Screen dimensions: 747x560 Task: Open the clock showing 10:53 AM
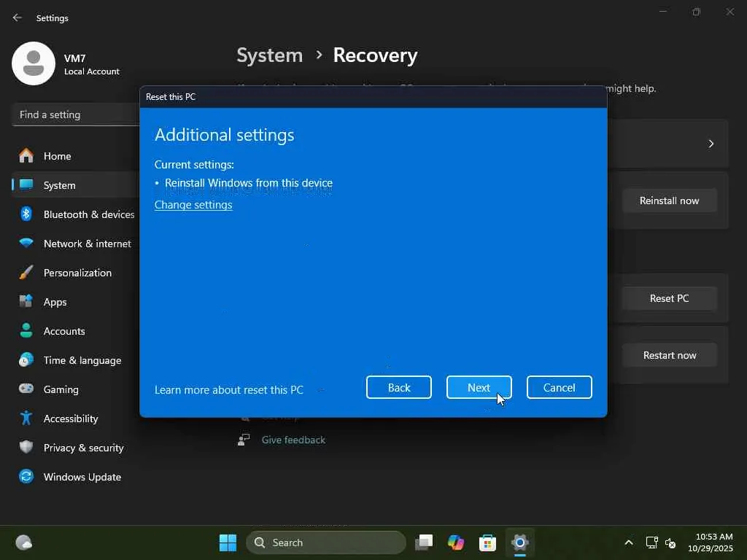tap(711, 542)
